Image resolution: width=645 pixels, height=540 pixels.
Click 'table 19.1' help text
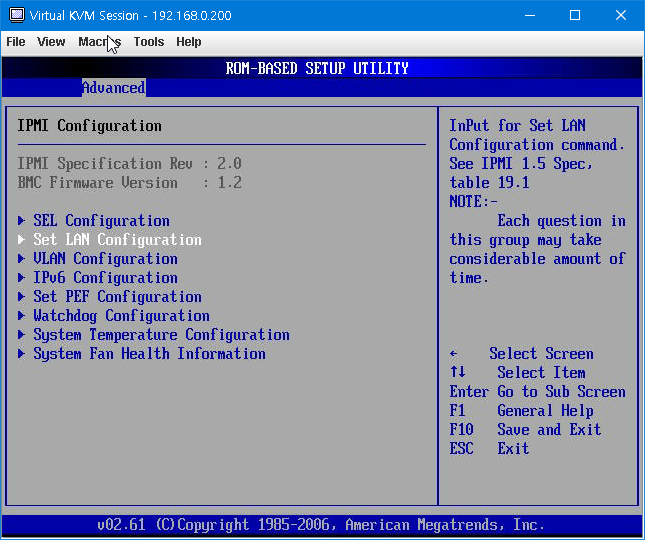pos(490,183)
